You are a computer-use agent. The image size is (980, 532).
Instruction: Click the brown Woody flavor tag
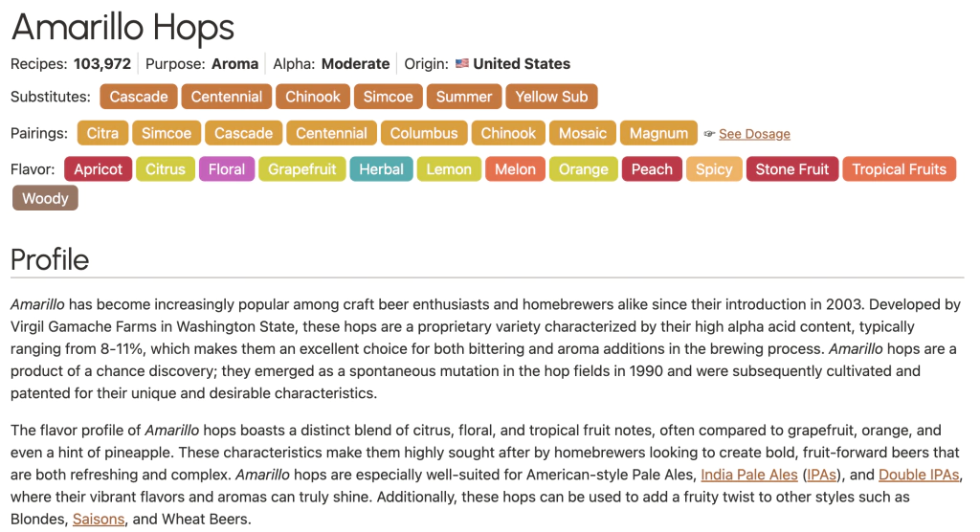pyautogui.click(x=45, y=198)
